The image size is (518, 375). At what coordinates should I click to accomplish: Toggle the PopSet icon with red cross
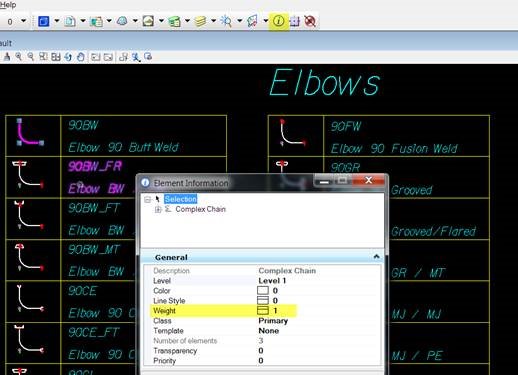[x=310, y=21]
